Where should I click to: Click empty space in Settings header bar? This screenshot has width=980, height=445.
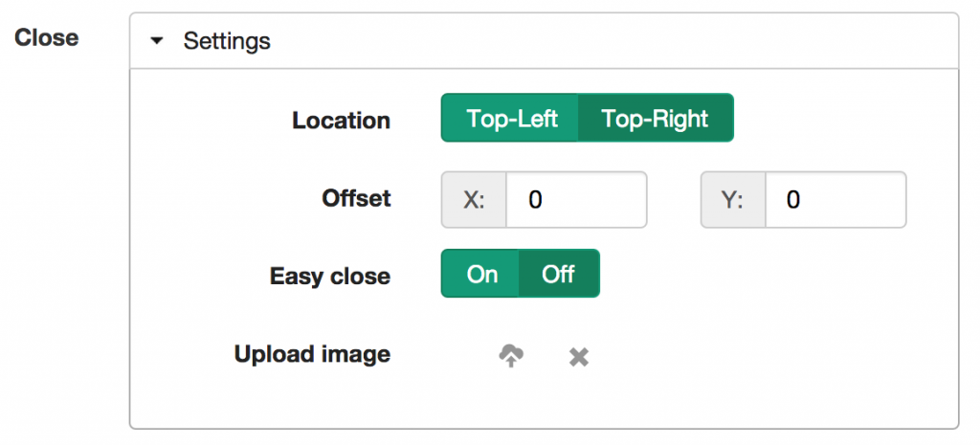pos(612,41)
